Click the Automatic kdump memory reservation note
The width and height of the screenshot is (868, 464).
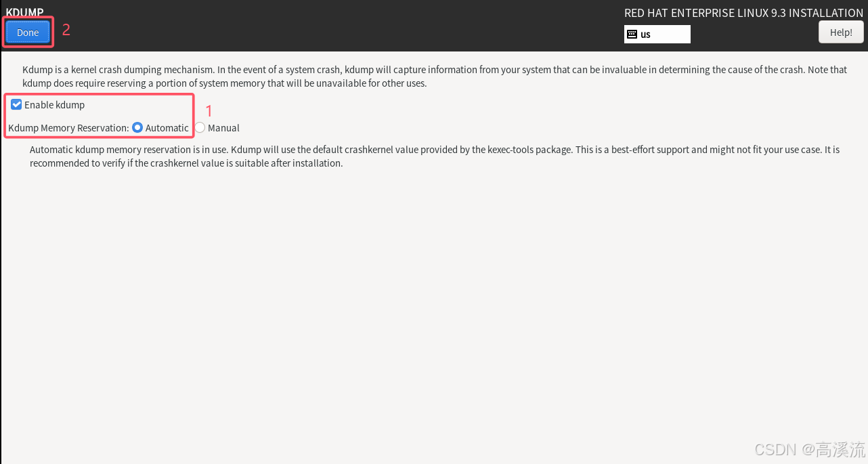tap(435, 156)
